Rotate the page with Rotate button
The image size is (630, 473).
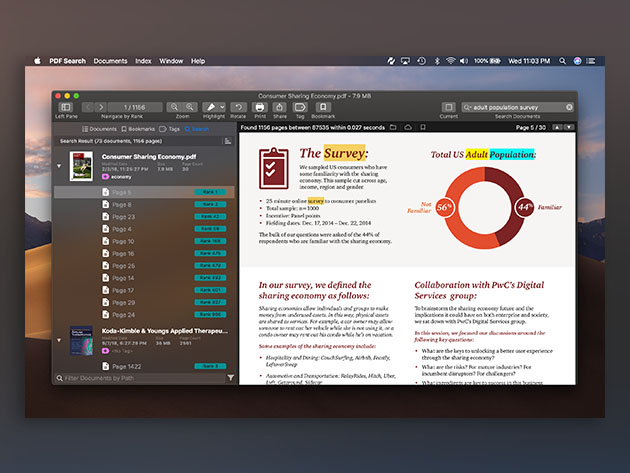[x=238, y=107]
